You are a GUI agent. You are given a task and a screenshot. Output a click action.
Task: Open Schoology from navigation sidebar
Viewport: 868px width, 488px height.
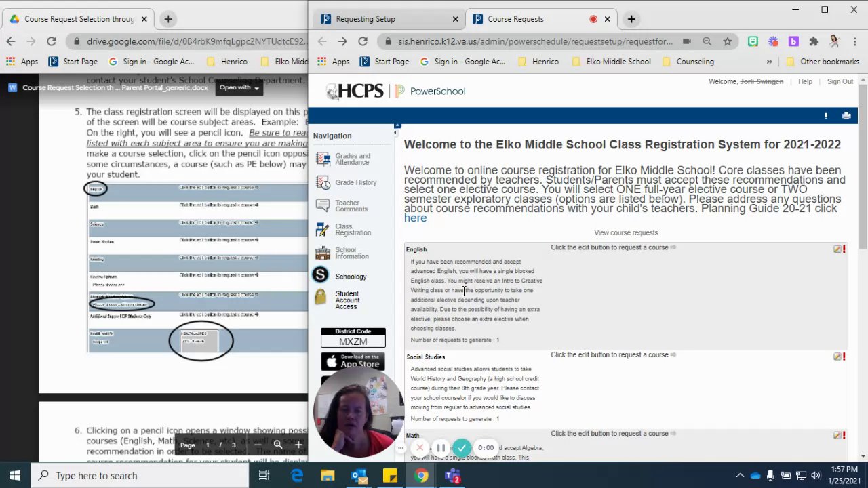340,276
